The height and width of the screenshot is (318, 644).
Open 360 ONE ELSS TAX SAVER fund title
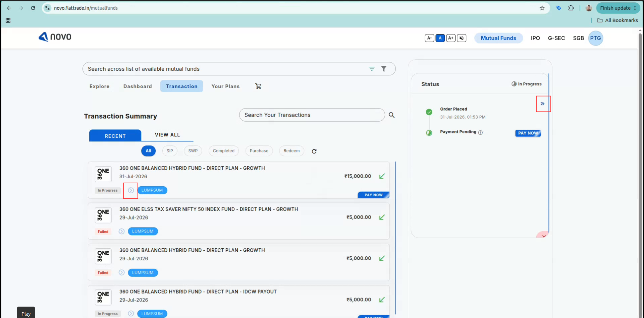[209, 209]
